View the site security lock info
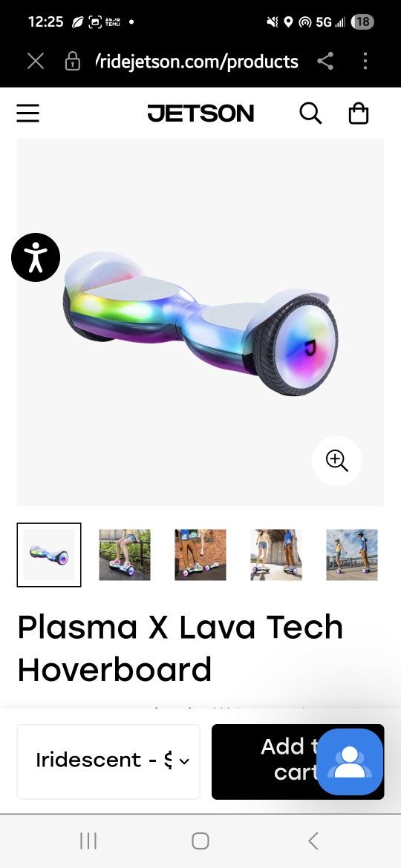Screen dimensions: 401x868 tap(73, 61)
